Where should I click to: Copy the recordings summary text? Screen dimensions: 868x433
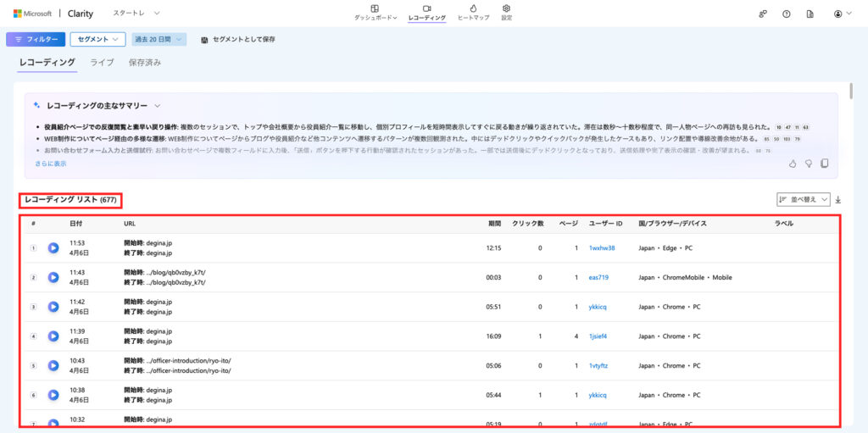[x=824, y=164]
